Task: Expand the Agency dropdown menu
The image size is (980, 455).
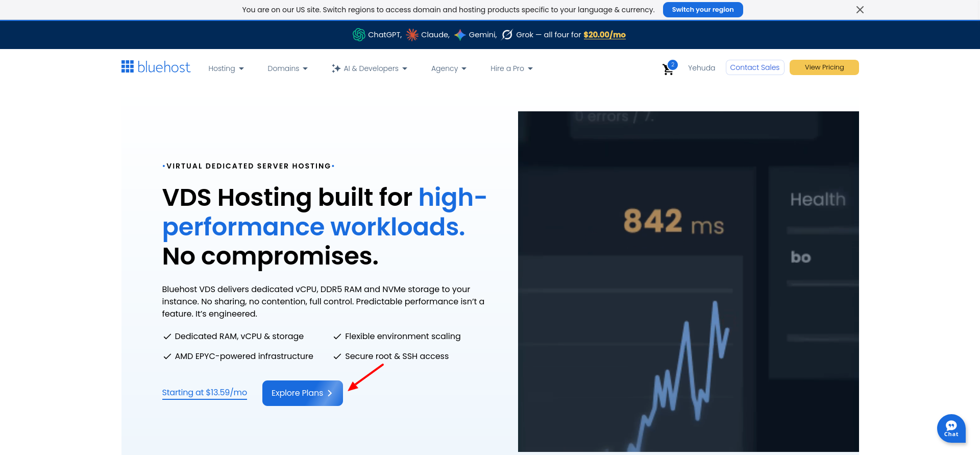Action: [x=449, y=68]
